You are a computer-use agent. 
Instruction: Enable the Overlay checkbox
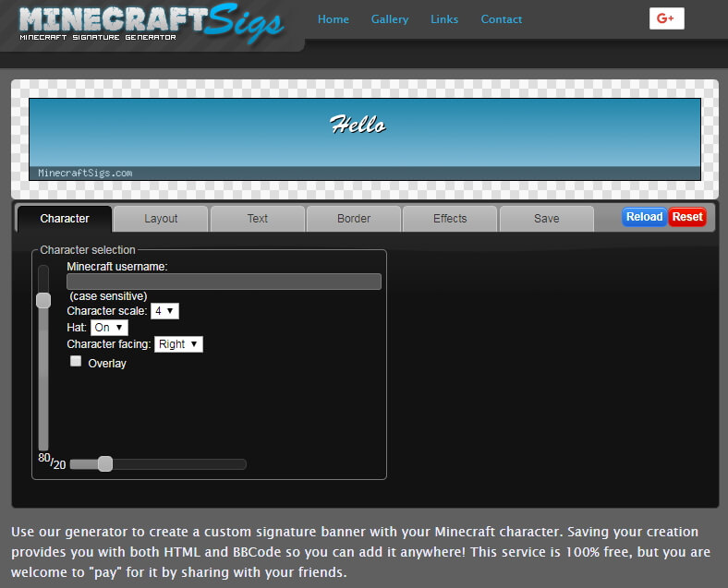76,362
